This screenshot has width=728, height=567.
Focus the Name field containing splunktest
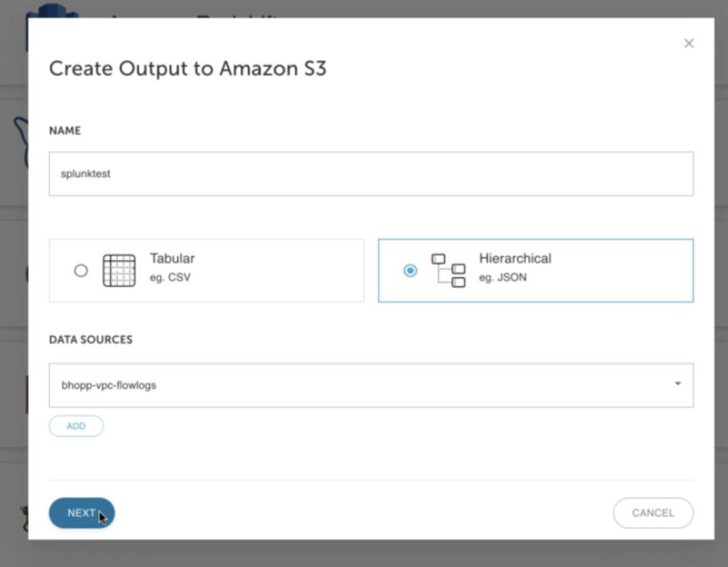point(370,174)
